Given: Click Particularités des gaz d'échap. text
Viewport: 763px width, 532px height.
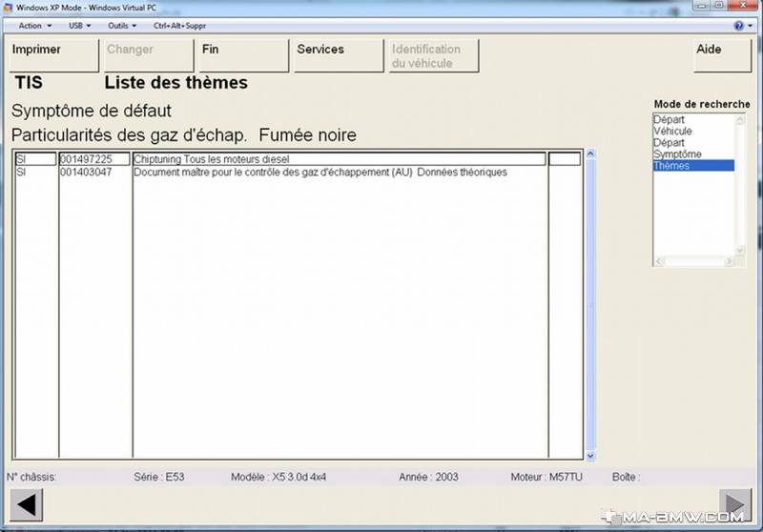Looking at the screenshot, I should click(x=129, y=135).
